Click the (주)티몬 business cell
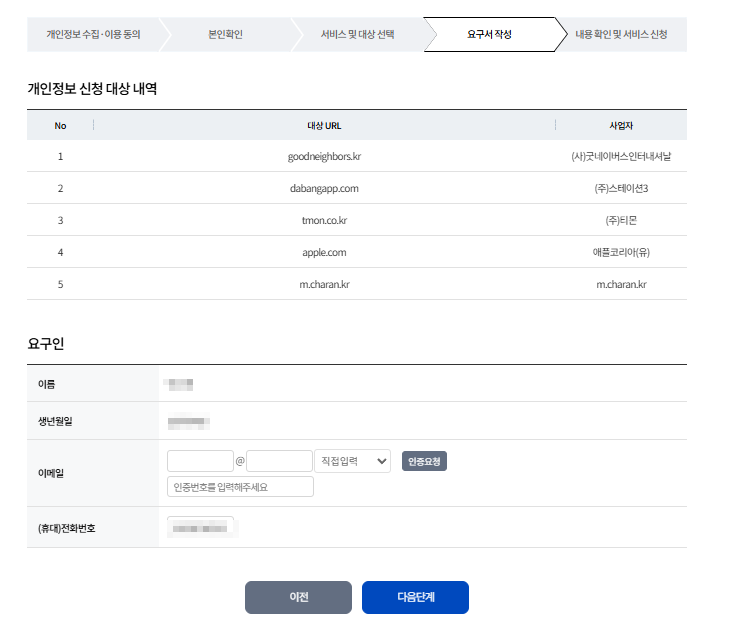The height and width of the screenshot is (629, 753). (x=621, y=220)
